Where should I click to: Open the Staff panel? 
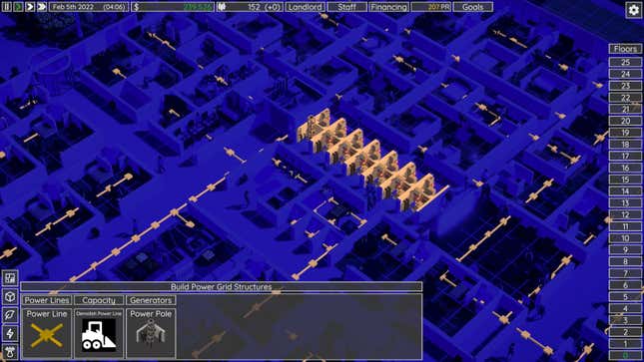coord(347,7)
